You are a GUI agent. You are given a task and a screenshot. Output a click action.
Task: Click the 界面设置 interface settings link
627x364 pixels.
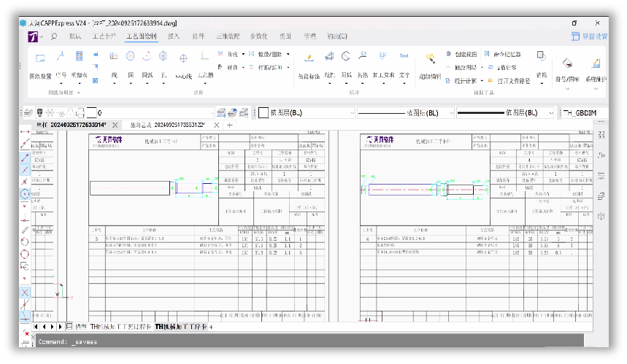(x=590, y=36)
